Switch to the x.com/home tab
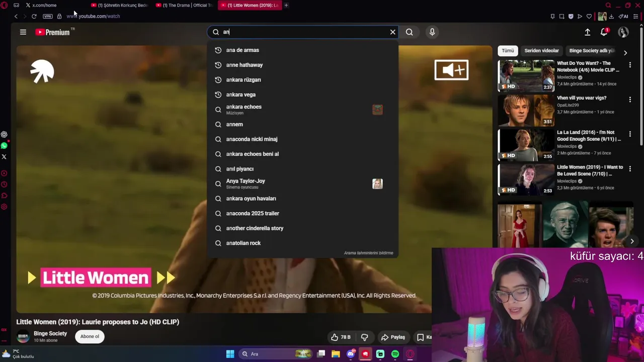This screenshot has width=644, height=362. [44, 5]
